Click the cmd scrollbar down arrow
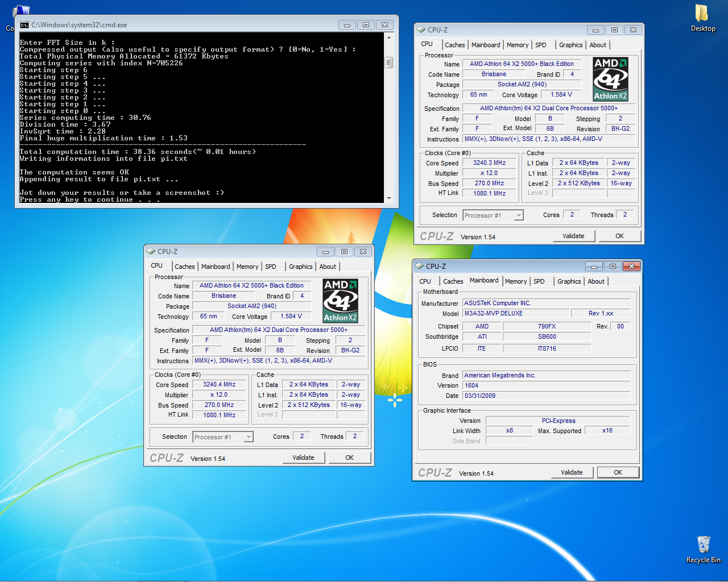This screenshot has height=582, width=728. [x=389, y=198]
